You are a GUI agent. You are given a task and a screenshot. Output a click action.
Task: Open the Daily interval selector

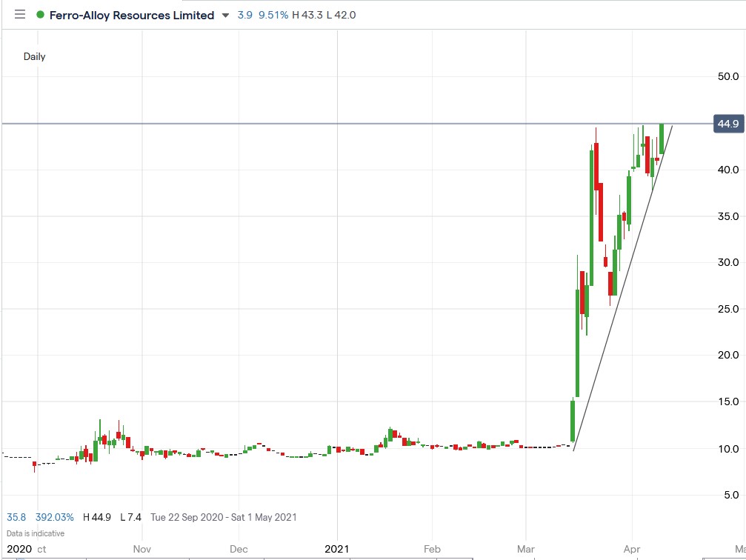coord(35,56)
